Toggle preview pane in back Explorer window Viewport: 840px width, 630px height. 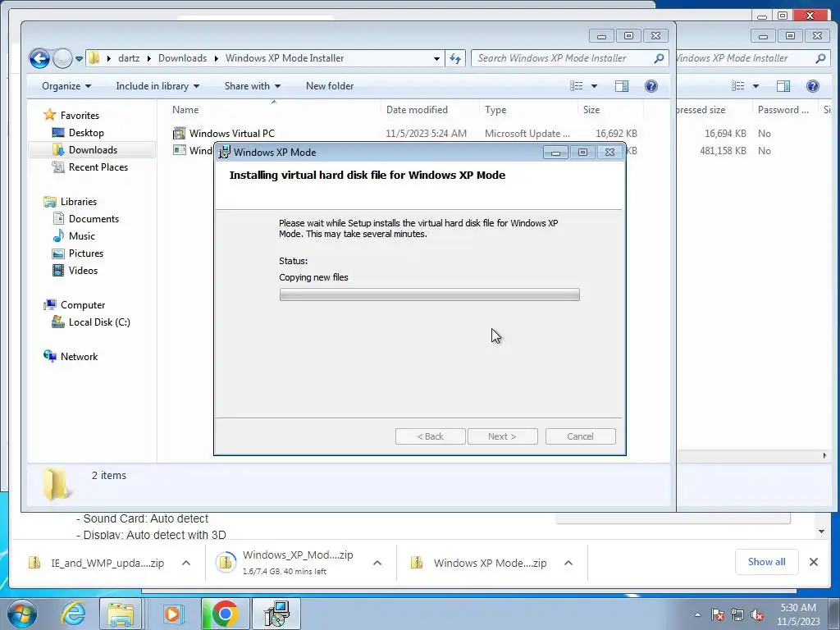click(783, 85)
